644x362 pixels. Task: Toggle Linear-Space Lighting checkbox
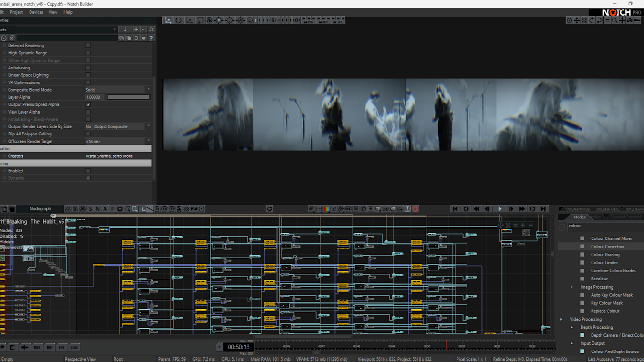(x=88, y=75)
